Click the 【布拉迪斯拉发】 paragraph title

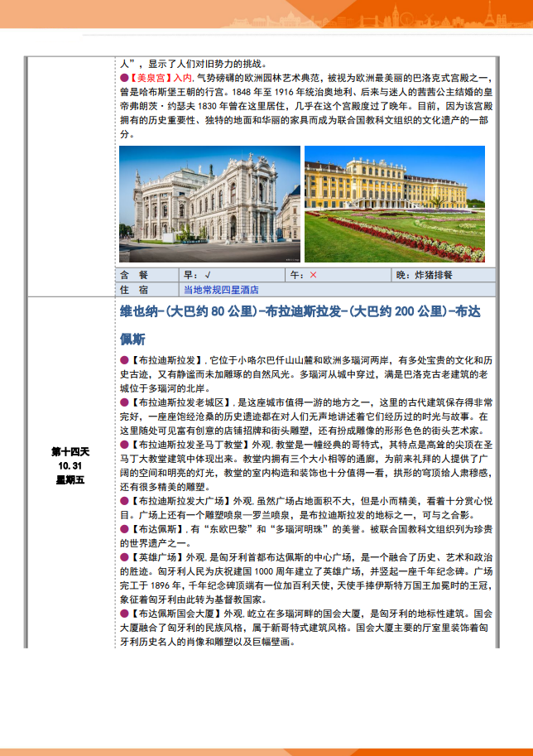pos(167,360)
